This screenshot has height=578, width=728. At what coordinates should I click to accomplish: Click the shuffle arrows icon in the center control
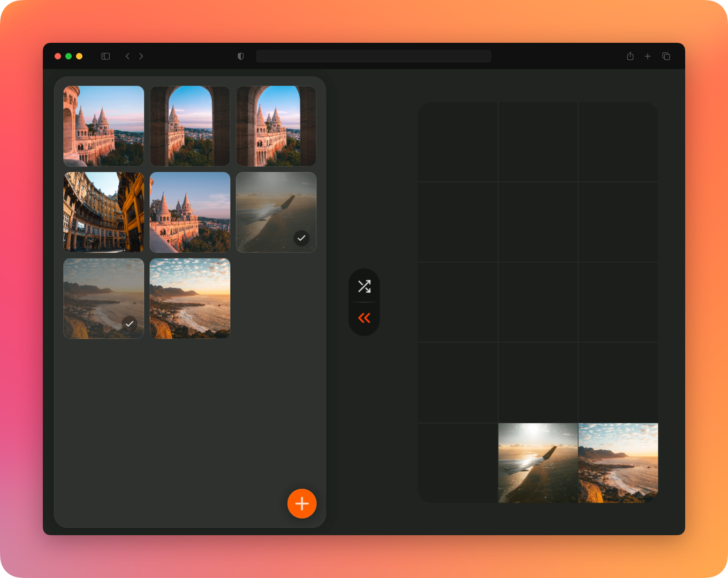(364, 286)
